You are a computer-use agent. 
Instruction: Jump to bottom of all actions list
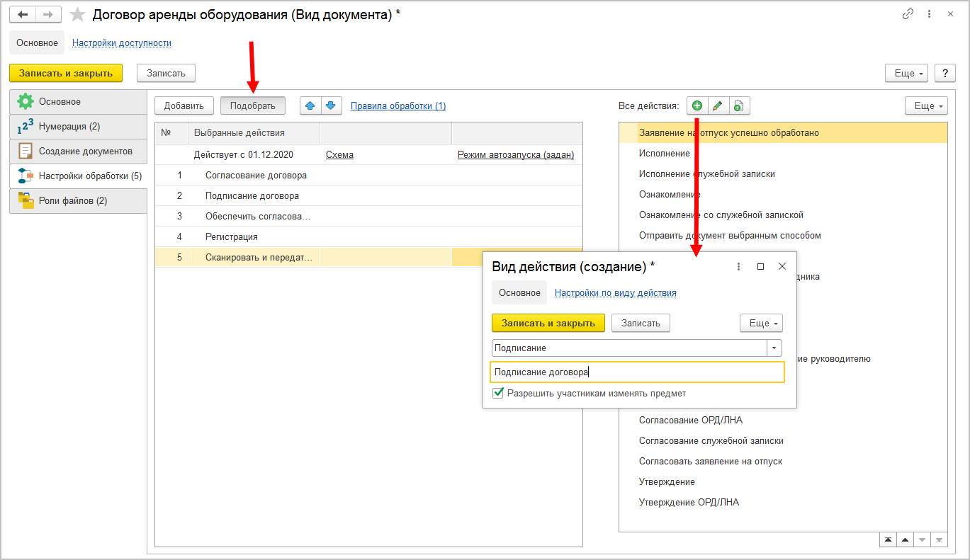pos(939,540)
